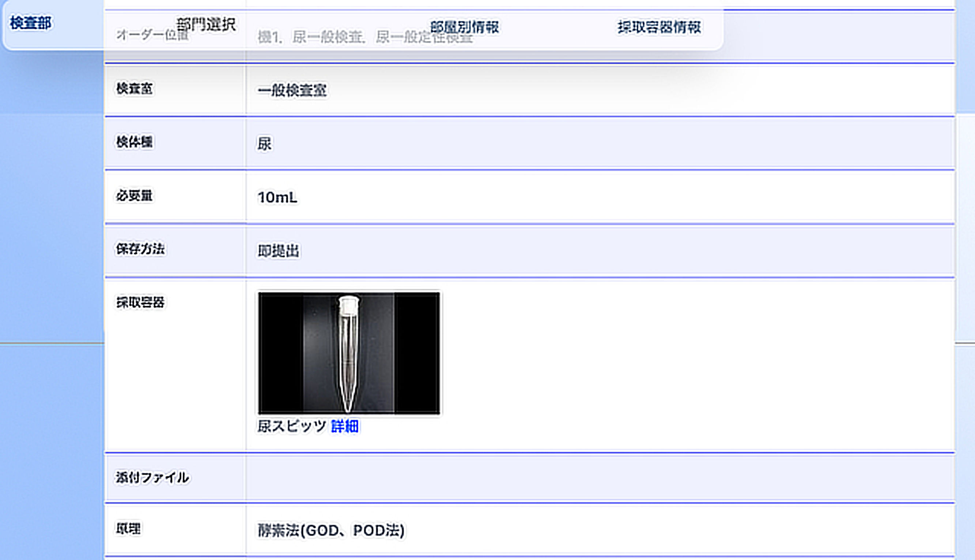
Task: Click the 検査室 row label
Action: coord(134,89)
